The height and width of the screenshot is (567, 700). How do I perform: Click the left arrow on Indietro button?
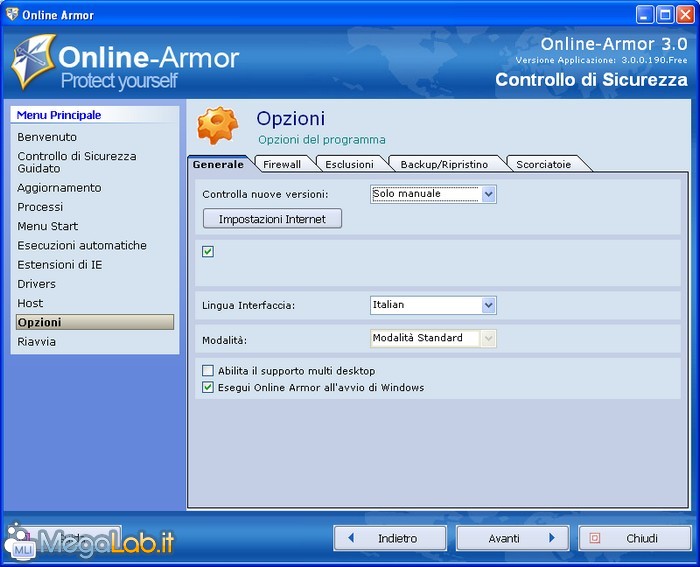tap(351, 538)
